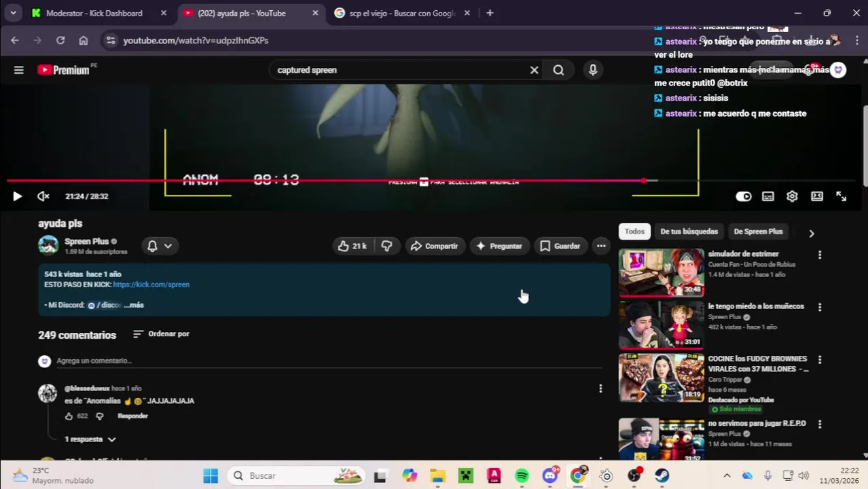Select the De tus búsquedas chip
This screenshot has height=489, width=868.
coord(689,232)
